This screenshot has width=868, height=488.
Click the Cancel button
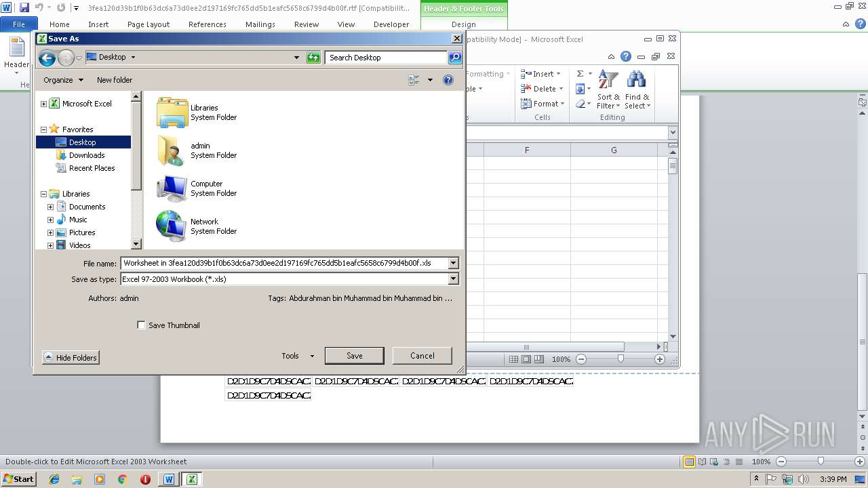click(422, 356)
